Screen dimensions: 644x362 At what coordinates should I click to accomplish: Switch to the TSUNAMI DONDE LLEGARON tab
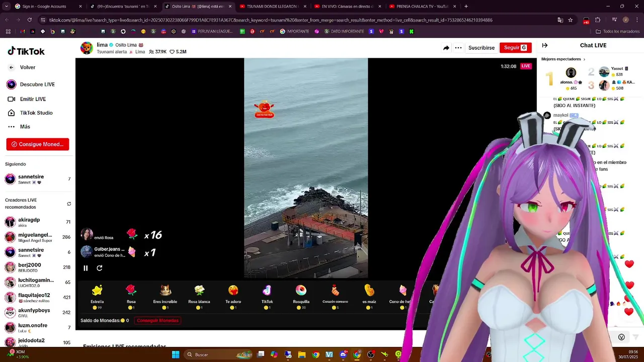pyautogui.click(x=273, y=7)
